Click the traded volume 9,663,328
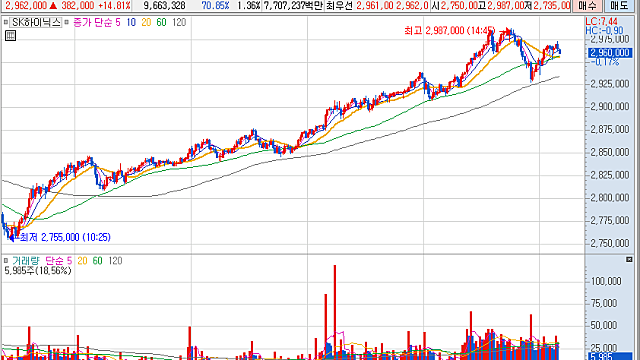Image resolution: width=640 pixels, height=360 pixels. point(164,5)
